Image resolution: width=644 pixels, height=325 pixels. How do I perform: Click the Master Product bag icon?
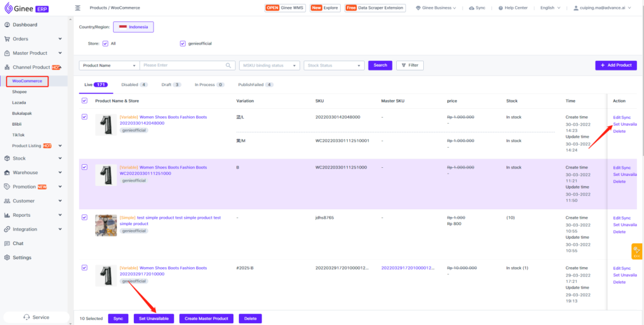coord(7,53)
